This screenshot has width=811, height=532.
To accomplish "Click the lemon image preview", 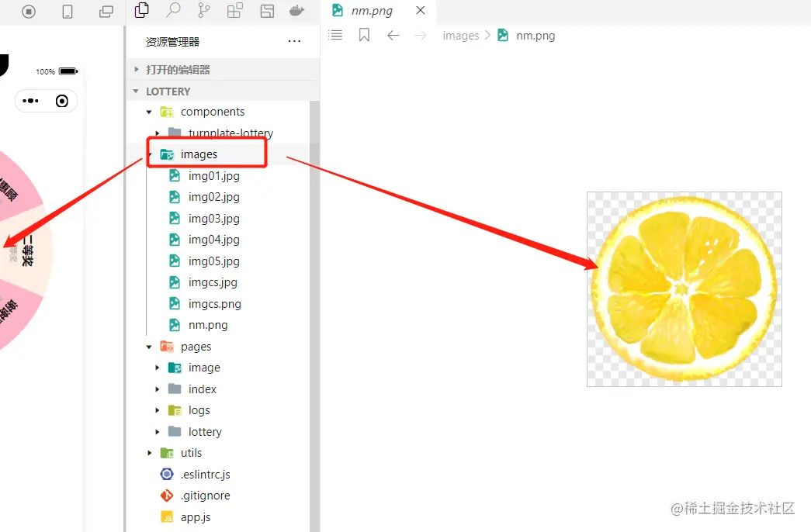I will tap(684, 289).
